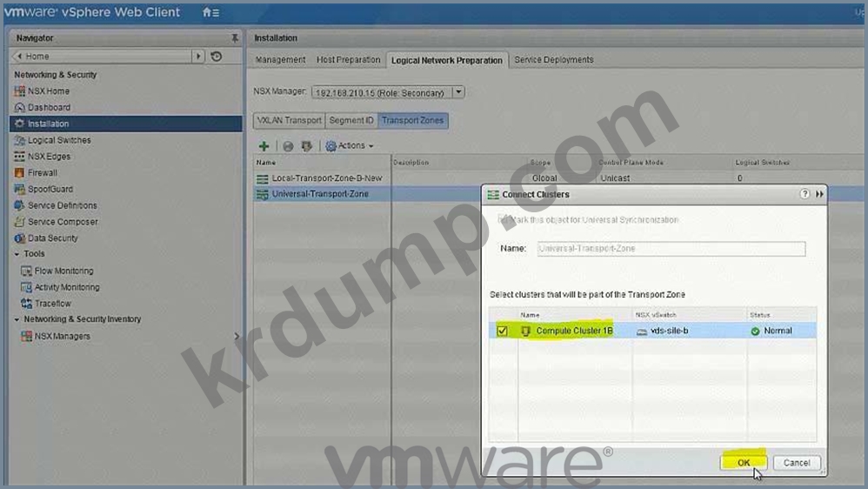The width and height of the screenshot is (868, 489).
Task: Open NSX Managers
Action: pyautogui.click(x=62, y=336)
